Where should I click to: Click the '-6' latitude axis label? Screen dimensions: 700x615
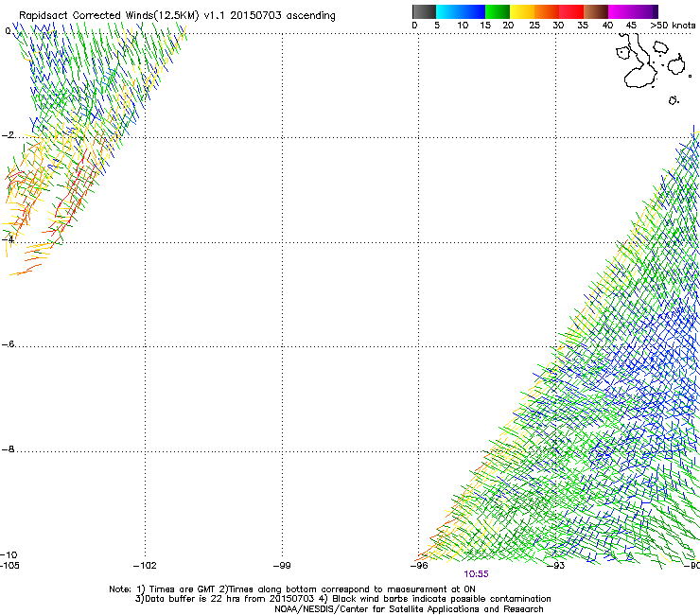pyautogui.click(x=8, y=343)
